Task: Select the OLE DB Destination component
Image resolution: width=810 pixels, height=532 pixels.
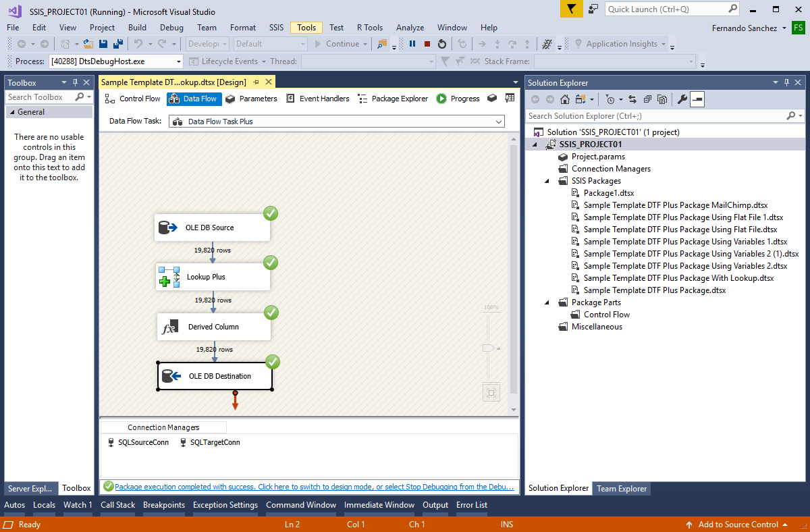Action: [x=215, y=376]
